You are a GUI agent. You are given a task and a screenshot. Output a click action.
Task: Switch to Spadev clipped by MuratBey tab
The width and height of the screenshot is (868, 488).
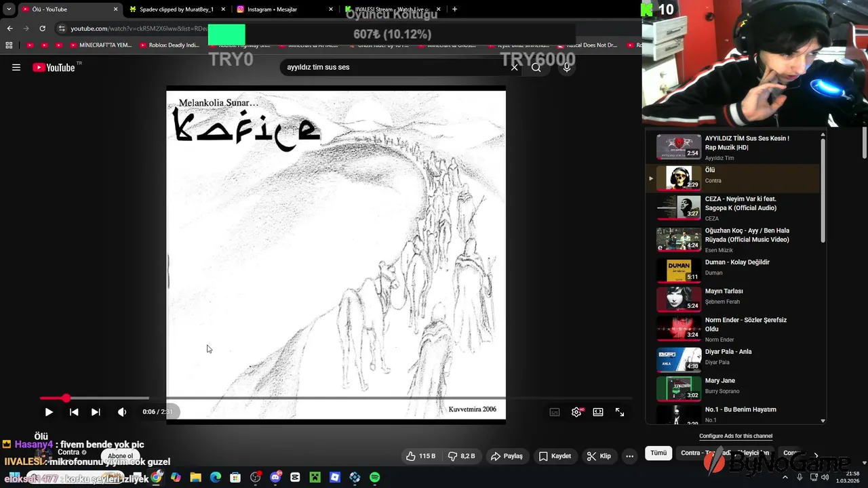(x=176, y=9)
